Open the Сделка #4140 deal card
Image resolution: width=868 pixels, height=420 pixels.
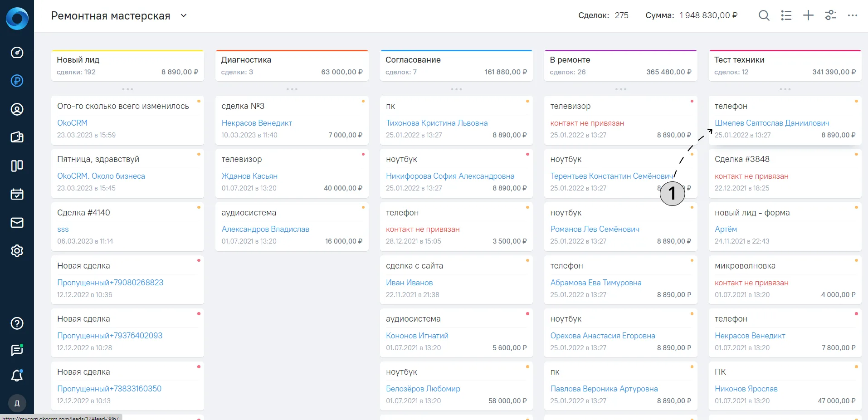click(x=127, y=226)
